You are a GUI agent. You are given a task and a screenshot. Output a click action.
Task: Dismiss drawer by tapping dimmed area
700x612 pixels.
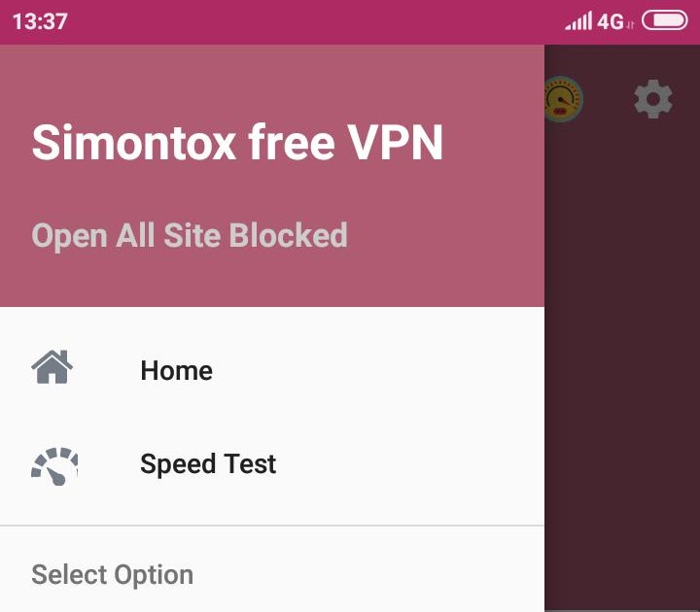pyautogui.click(x=622, y=357)
